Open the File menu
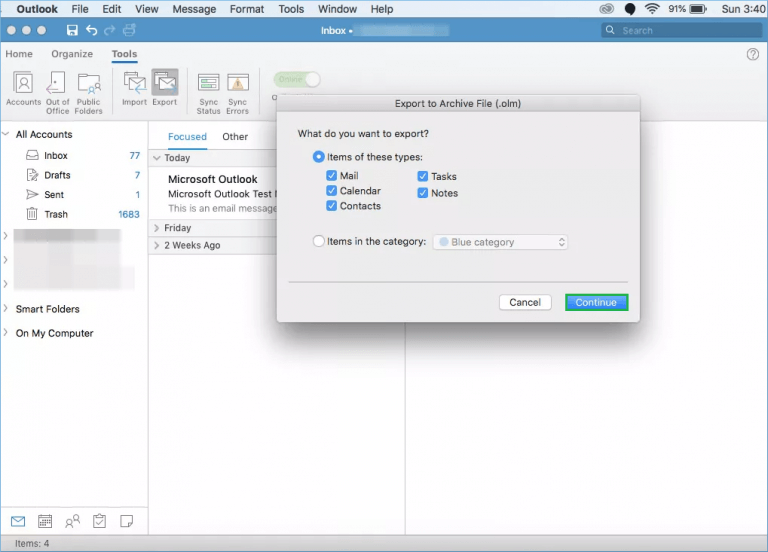 click(x=80, y=9)
